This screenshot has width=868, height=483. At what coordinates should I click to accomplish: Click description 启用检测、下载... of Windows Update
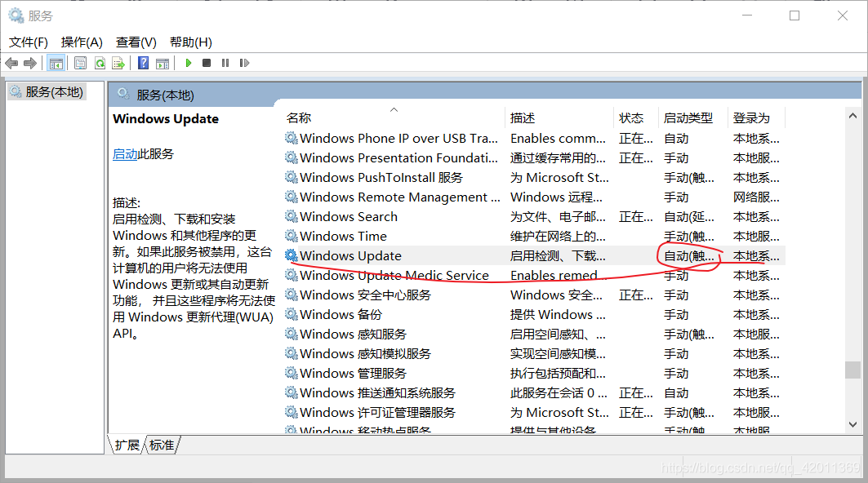coord(558,255)
